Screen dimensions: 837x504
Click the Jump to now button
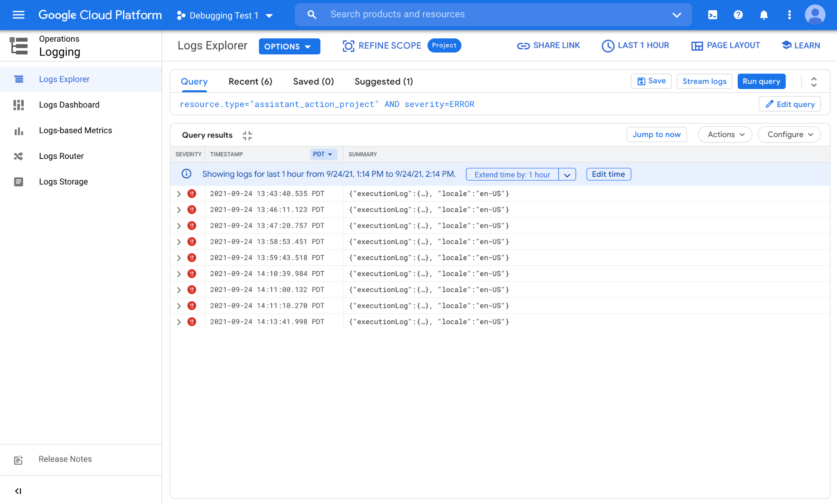pyautogui.click(x=656, y=135)
